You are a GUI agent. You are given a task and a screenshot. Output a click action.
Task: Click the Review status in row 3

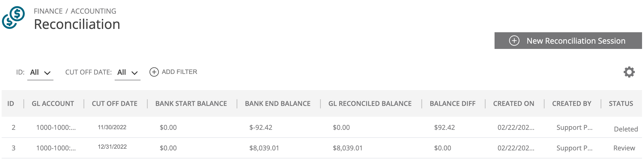[624, 148]
